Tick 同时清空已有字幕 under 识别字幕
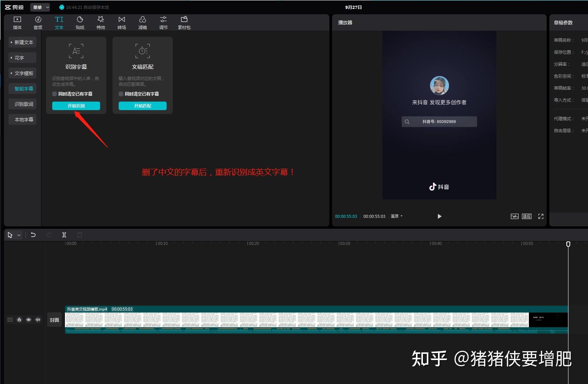Viewport: 588px width, 384px height. pyautogui.click(x=55, y=94)
